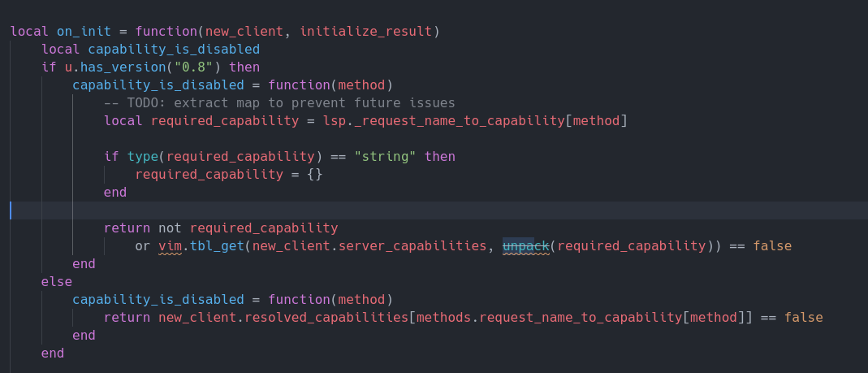Click methods before request_name_to_capability

[x=443, y=317]
